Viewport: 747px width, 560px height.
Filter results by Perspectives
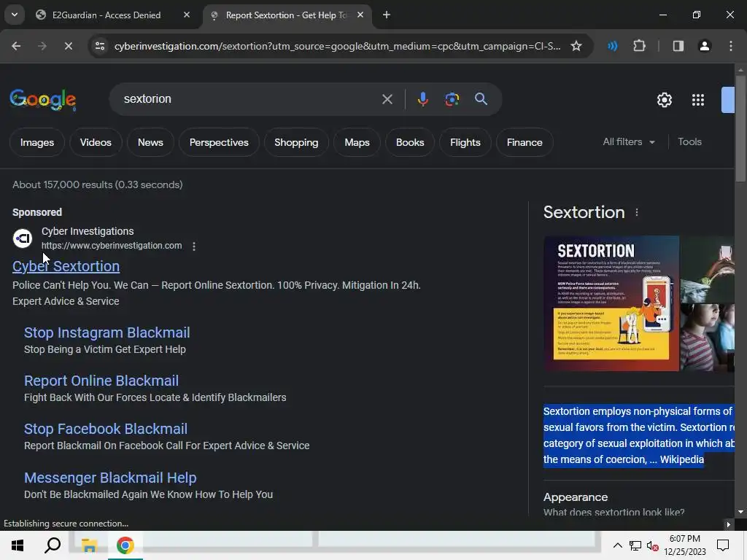[219, 142]
